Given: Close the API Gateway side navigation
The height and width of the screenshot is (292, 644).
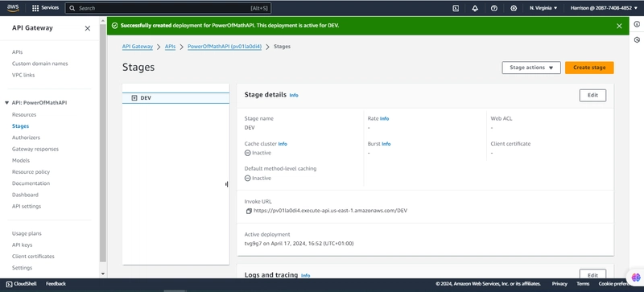Looking at the screenshot, I should tap(88, 28).
